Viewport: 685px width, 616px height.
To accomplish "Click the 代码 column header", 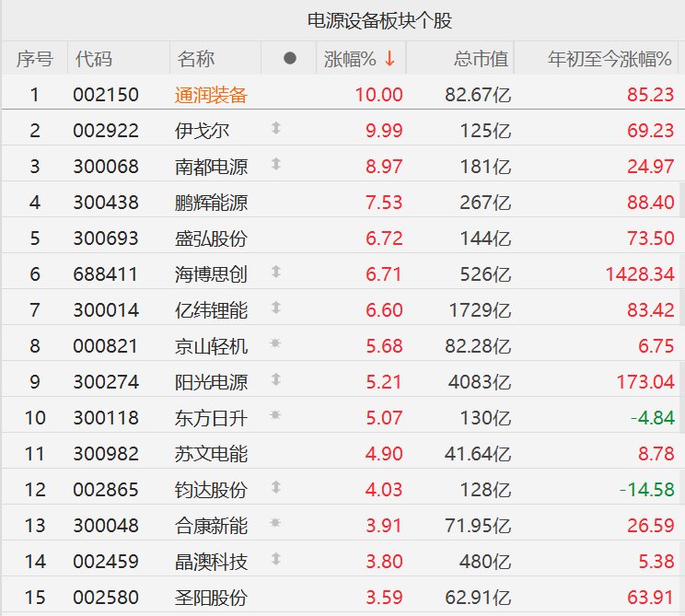I will (94, 59).
